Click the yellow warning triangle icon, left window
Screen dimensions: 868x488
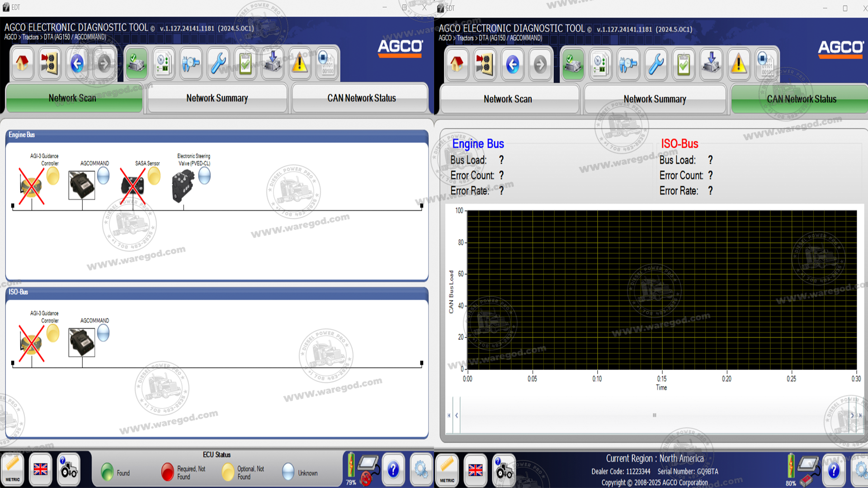coord(300,63)
